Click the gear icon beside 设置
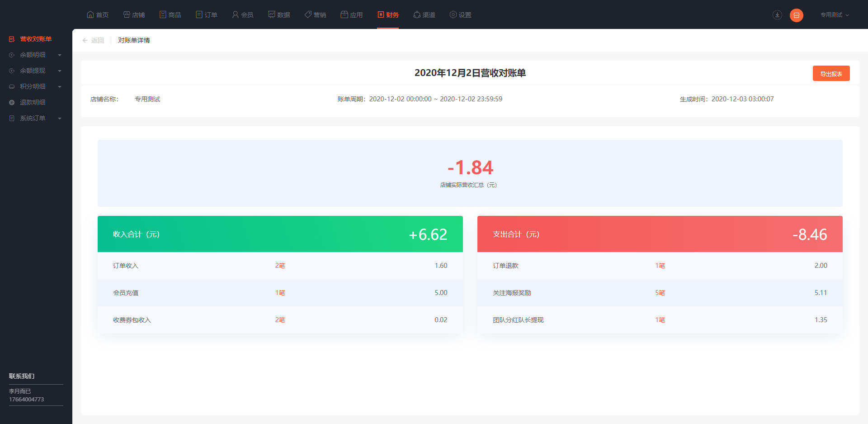The width and height of the screenshot is (868, 424). click(453, 14)
